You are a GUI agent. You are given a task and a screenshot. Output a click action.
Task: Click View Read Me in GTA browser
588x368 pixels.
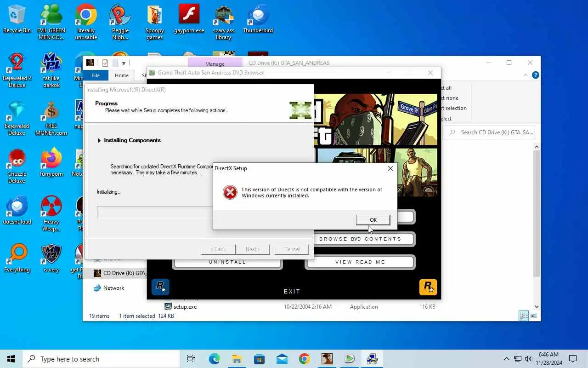[360, 262]
